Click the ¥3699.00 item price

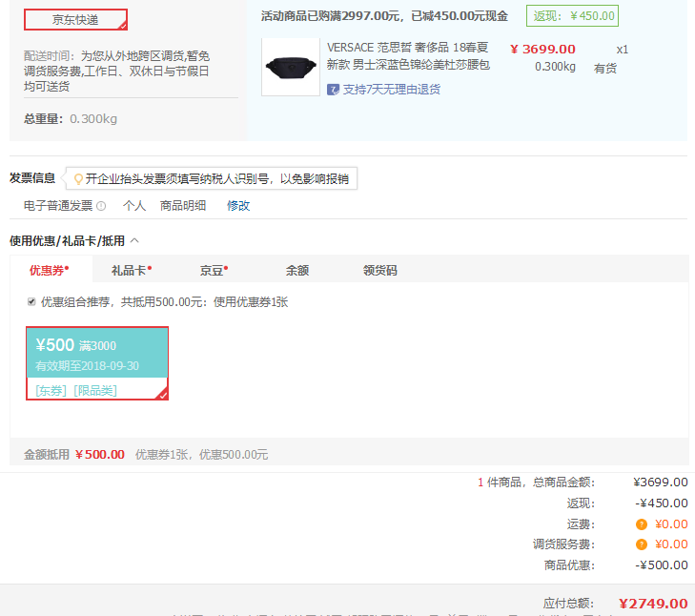pos(542,50)
